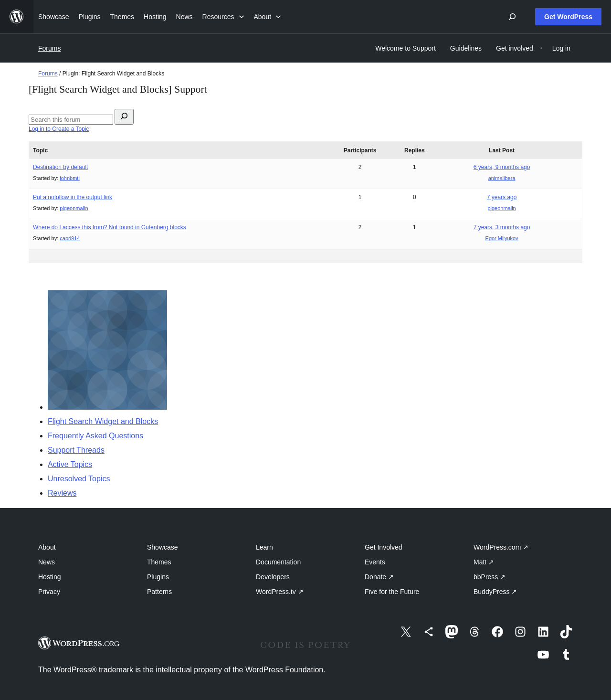The image size is (611, 700).
Task: Open Hosting in the top navigation
Action: coord(155,17)
